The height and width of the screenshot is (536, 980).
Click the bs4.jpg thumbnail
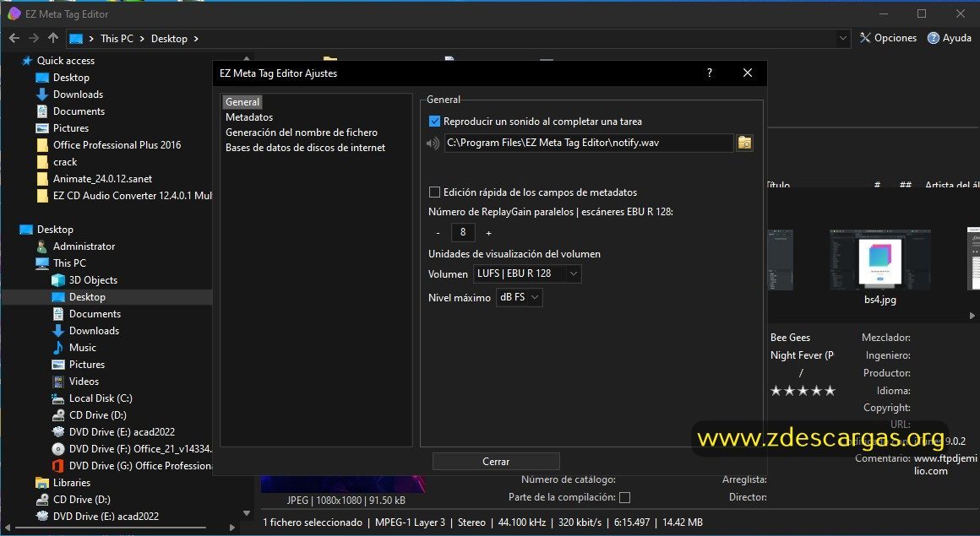[880, 260]
